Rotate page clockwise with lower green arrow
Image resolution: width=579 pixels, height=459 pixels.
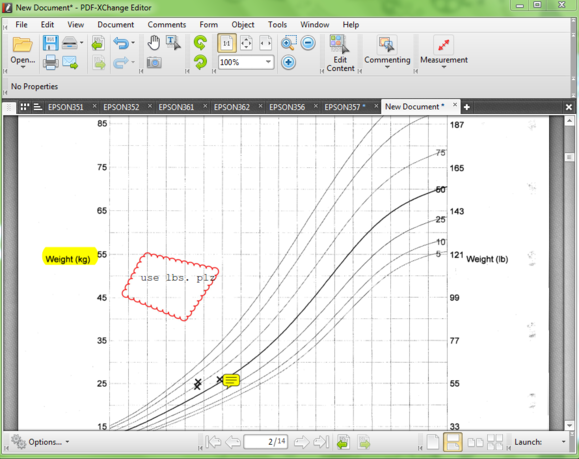[200, 62]
